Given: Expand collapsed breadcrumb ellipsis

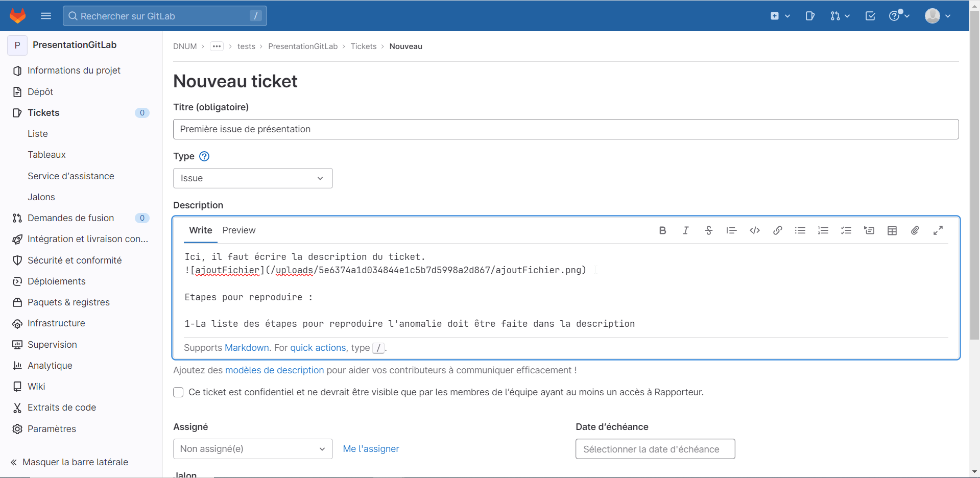Looking at the screenshot, I should [x=217, y=46].
